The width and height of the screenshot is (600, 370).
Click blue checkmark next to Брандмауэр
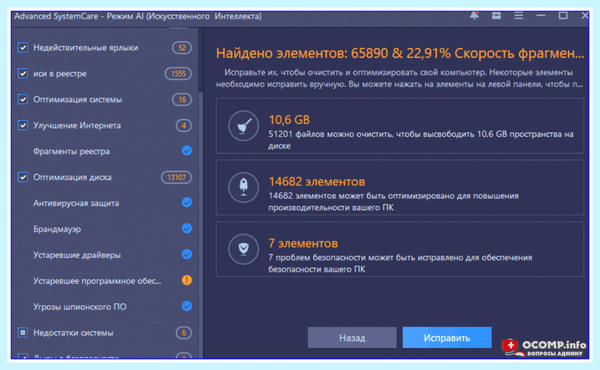(187, 228)
